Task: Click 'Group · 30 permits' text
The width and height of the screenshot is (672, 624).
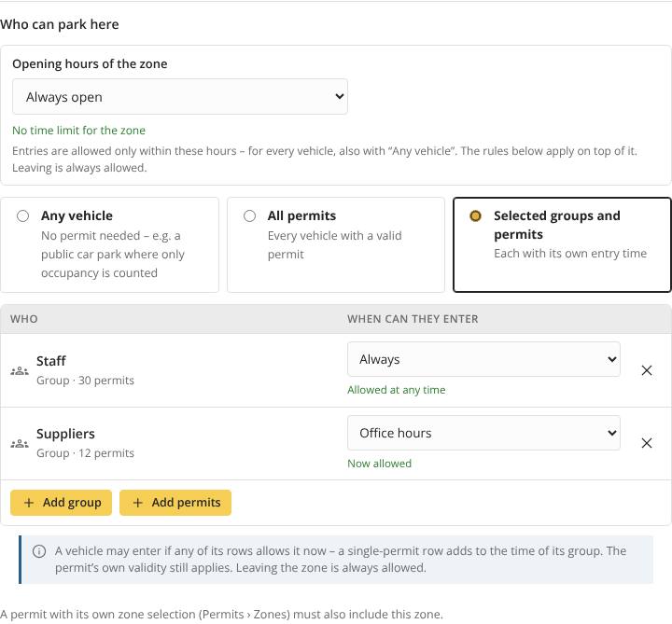Action: coord(85,381)
